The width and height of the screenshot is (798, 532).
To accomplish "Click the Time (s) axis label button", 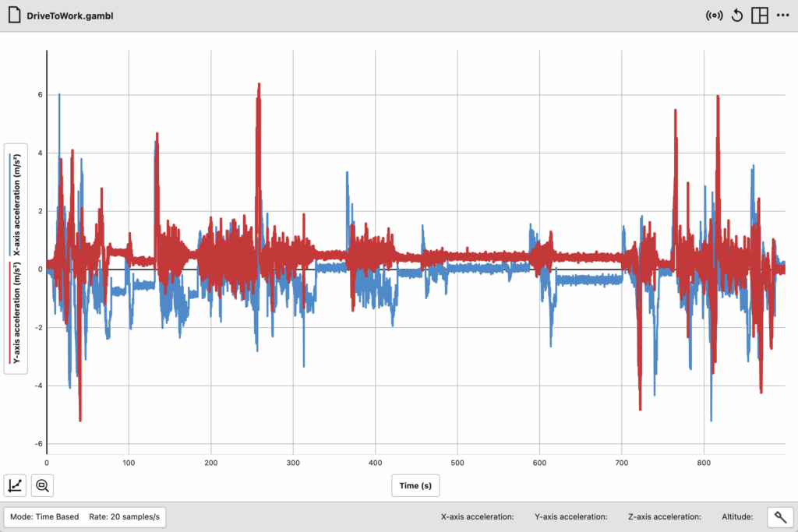I will point(415,486).
